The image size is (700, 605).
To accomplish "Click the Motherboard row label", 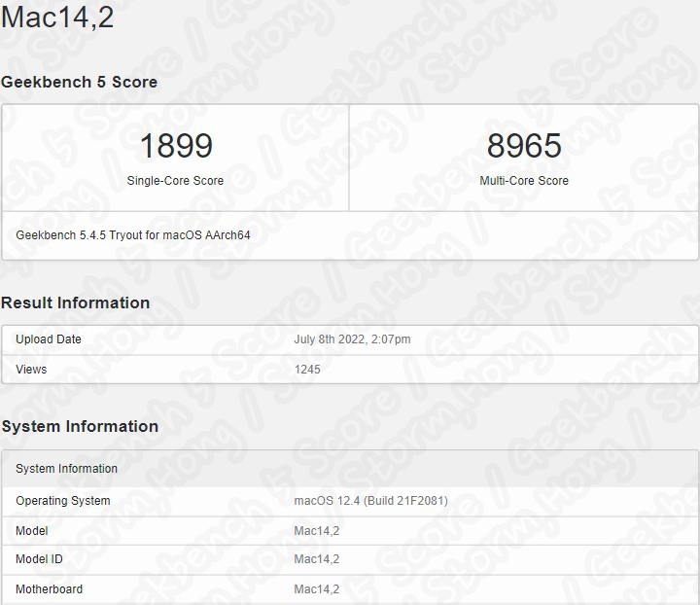I will coord(50,588).
